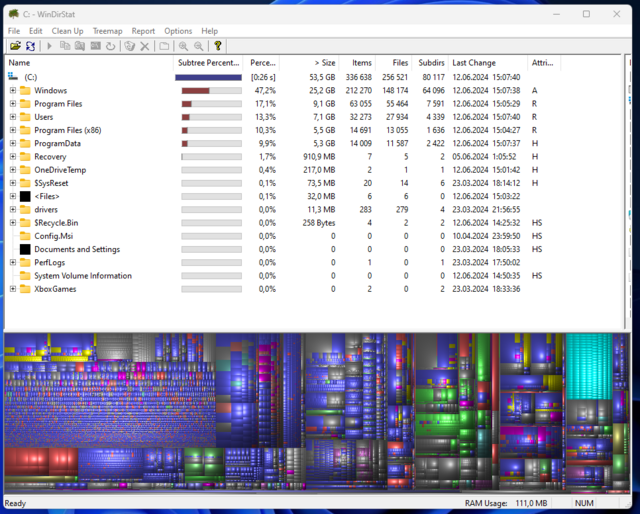Open the Clean Up menu
Screen dimensions: 640x514
click(67, 31)
